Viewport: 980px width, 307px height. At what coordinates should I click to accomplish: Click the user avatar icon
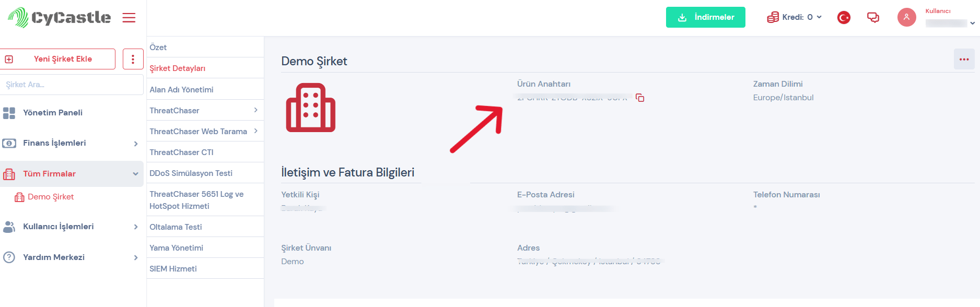[x=906, y=17]
